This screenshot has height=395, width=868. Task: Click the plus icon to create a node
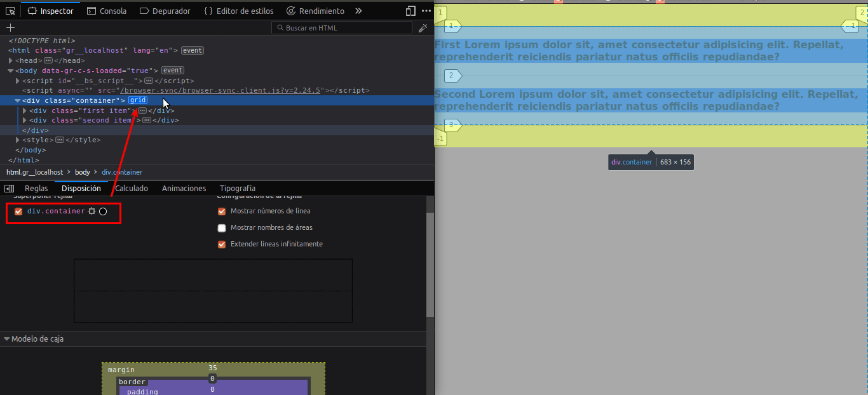10,28
